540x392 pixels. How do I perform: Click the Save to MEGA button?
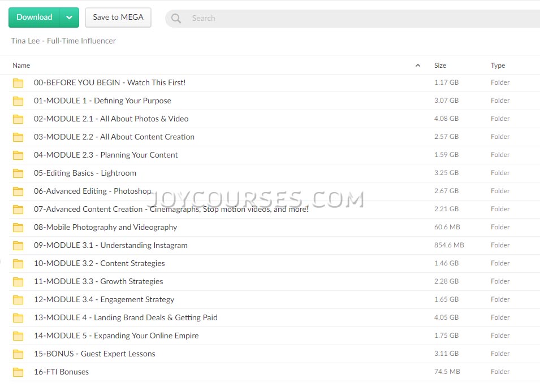(118, 17)
